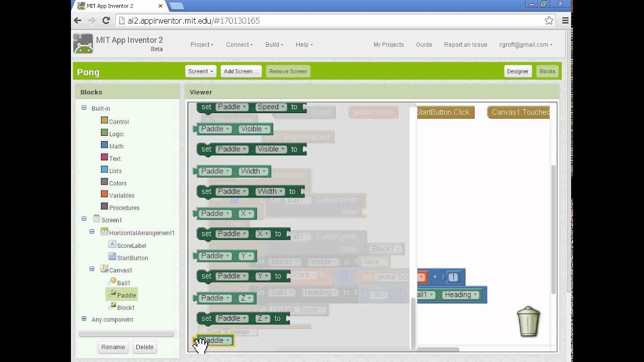Click the Delete button
The height and width of the screenshot is (362, 644).
[144, 347]
